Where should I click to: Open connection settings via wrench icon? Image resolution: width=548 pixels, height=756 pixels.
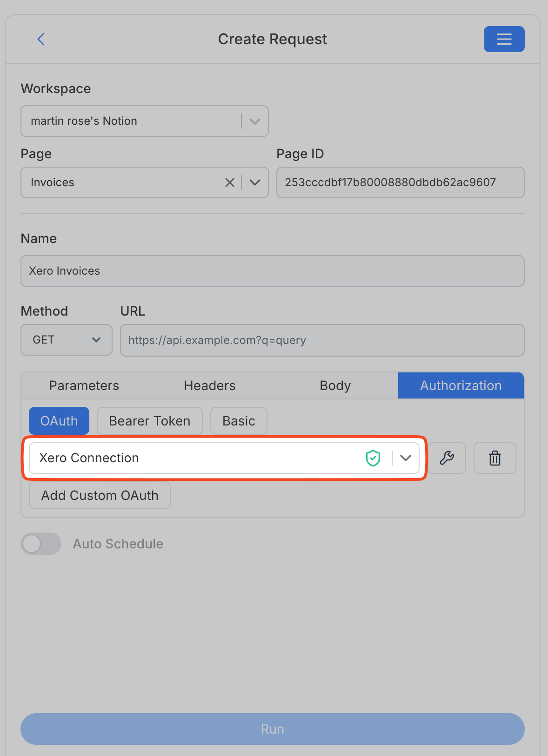(447, 458)
